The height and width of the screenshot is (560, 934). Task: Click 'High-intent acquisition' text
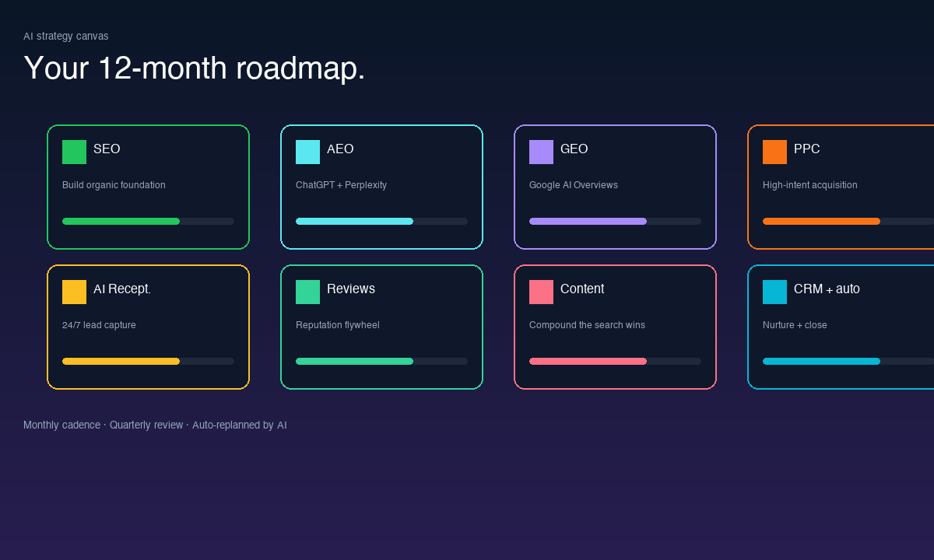tap(810, 185)
